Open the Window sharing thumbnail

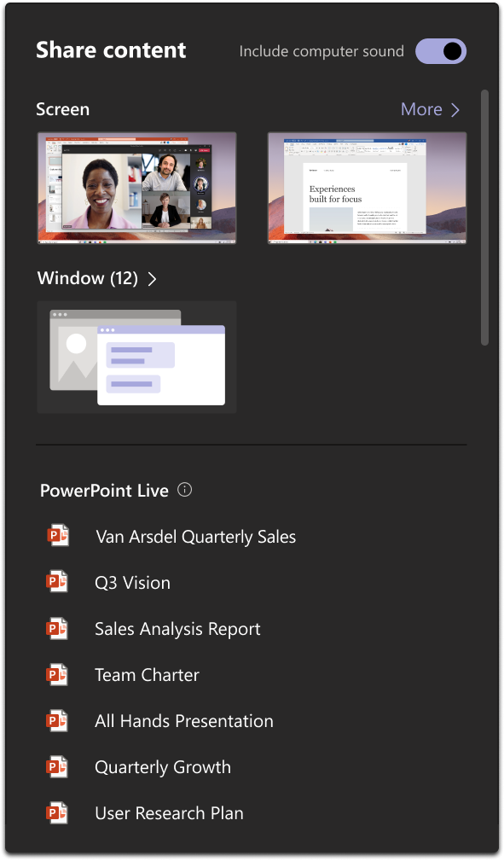136,357
